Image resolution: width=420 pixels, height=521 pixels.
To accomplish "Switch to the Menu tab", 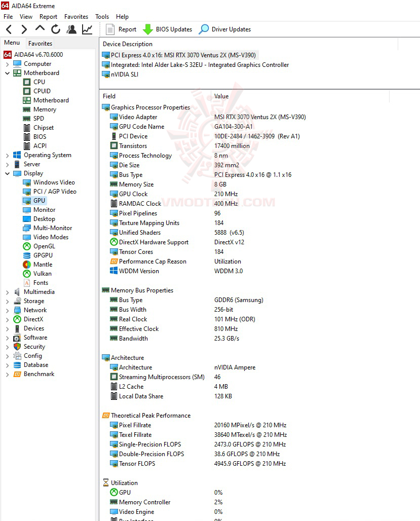I will pyautogui.click(x=12, y=43).
